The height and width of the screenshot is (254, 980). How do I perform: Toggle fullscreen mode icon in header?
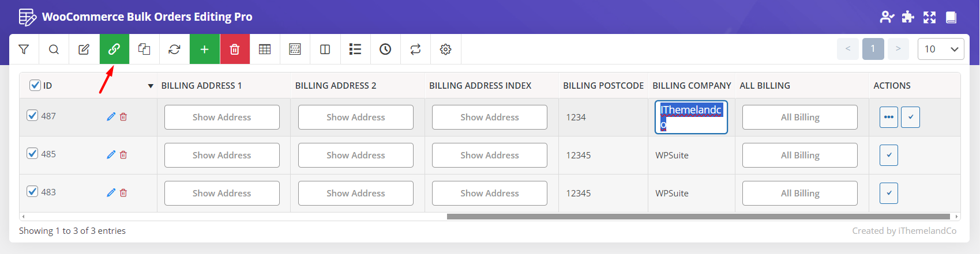pos(929,17)
